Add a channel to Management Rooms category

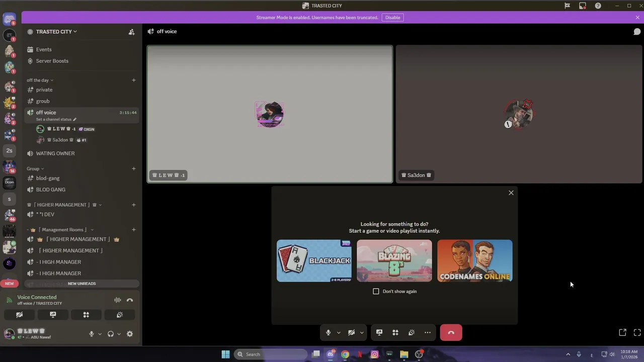133,230
